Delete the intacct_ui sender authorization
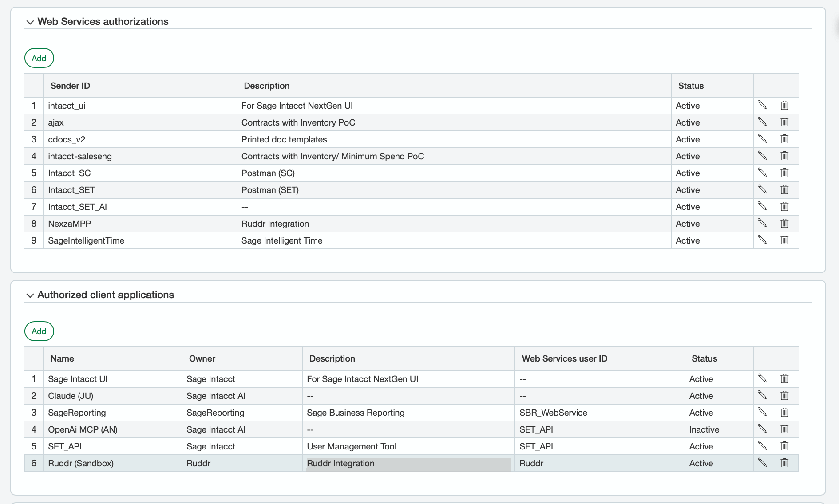Viewport: 839px width, 504px height. [x=784, y=105]
